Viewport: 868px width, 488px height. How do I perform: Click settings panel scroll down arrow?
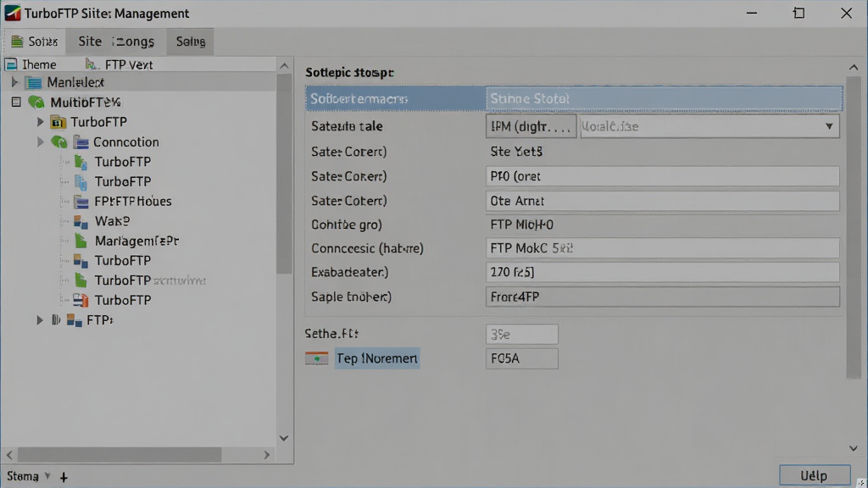pos(854,449)
